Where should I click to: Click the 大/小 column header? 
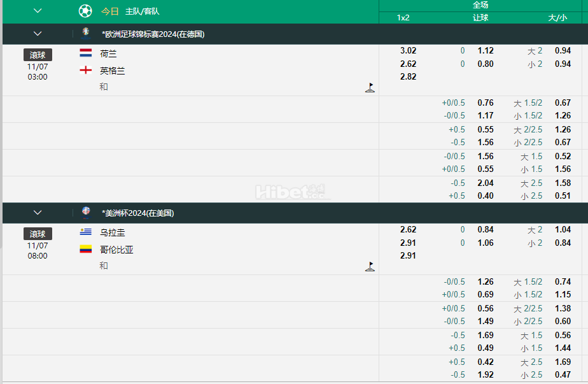coord(557,18)
